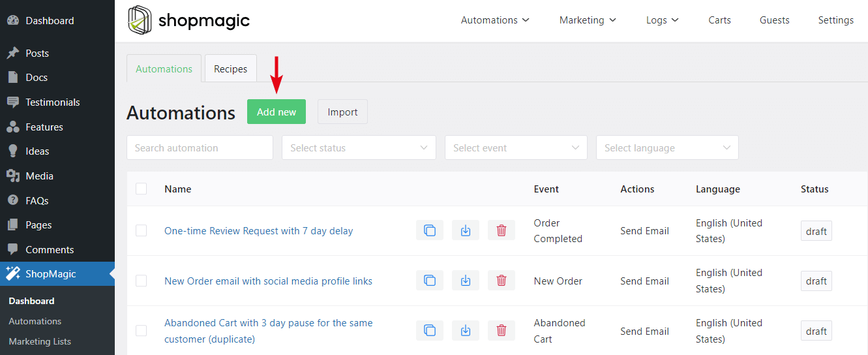Screen dimensions: 868x355
Task: Click the Status column header
Action: (x=815, y=189)
